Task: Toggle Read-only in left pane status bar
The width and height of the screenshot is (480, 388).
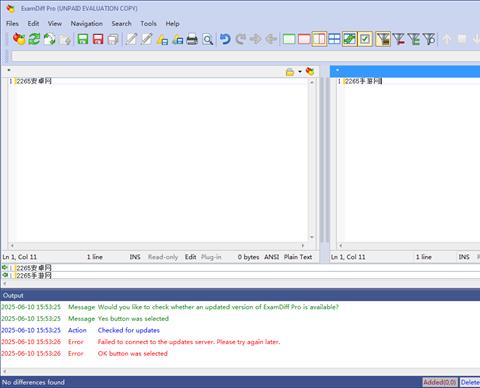Action: 163,257
